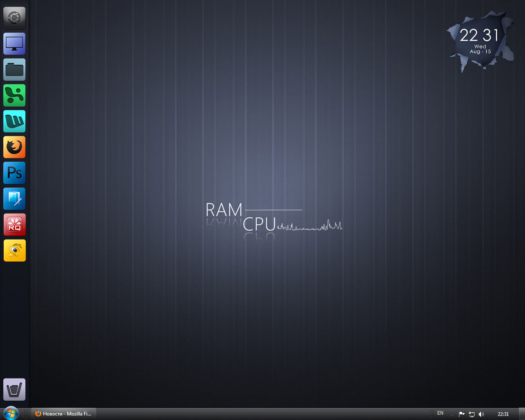Click the volume speaker tray icon
This screenshot has height=420, width=525.
point(481,414)
